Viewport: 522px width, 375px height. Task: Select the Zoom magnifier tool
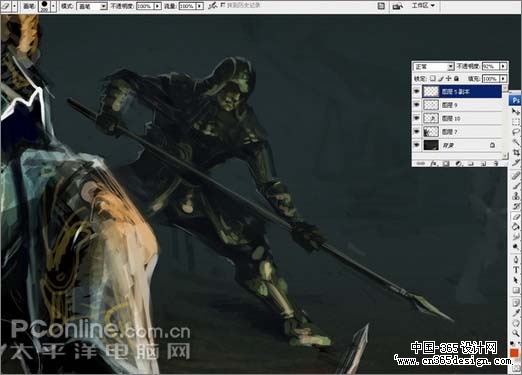(x=516, y=333)
